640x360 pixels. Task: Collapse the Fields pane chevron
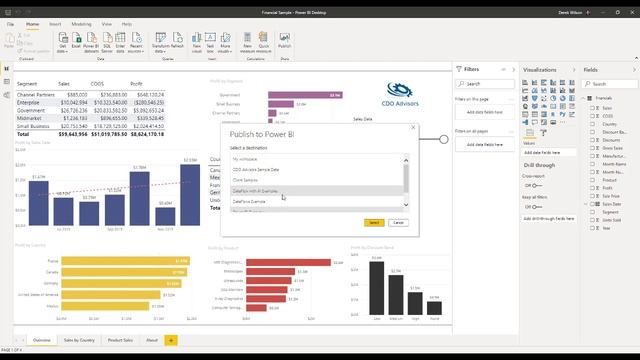634,70
